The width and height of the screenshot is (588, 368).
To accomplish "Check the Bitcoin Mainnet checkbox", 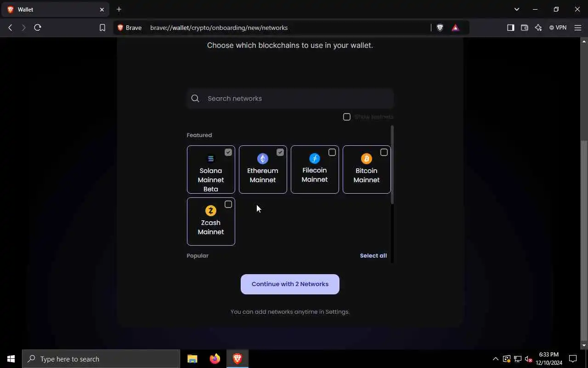I will pyautogui.click(x=384, y=152).
